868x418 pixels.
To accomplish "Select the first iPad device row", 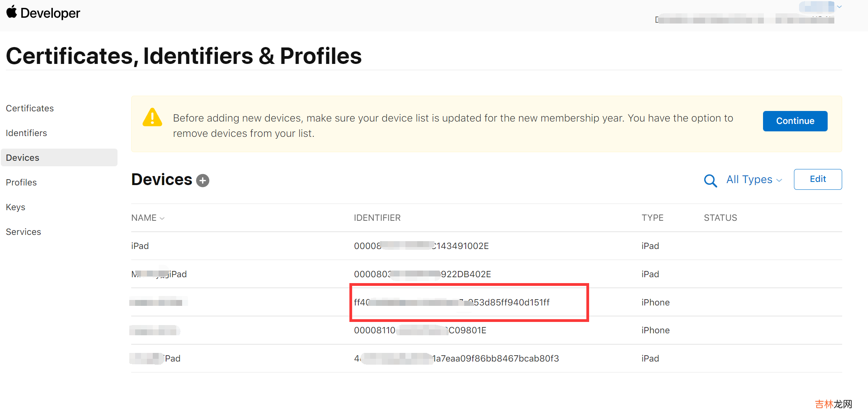I will pyautogui.click(x=140, y=246).
